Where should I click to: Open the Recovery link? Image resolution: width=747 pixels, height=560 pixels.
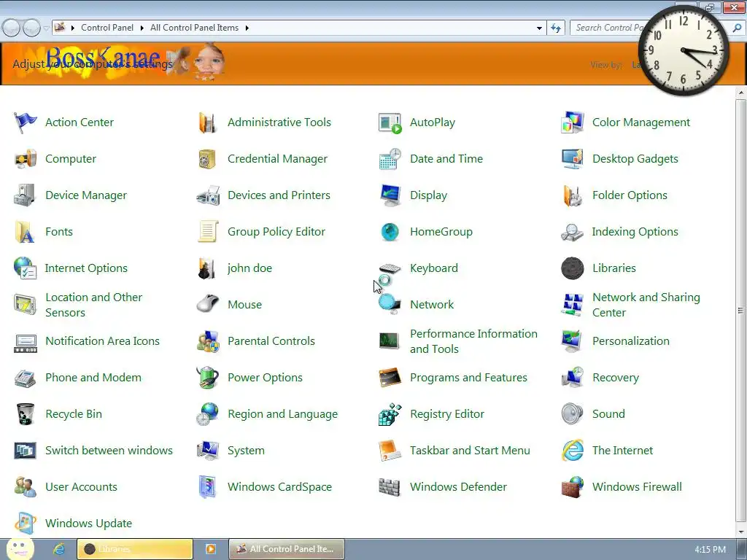coord(616,378)
